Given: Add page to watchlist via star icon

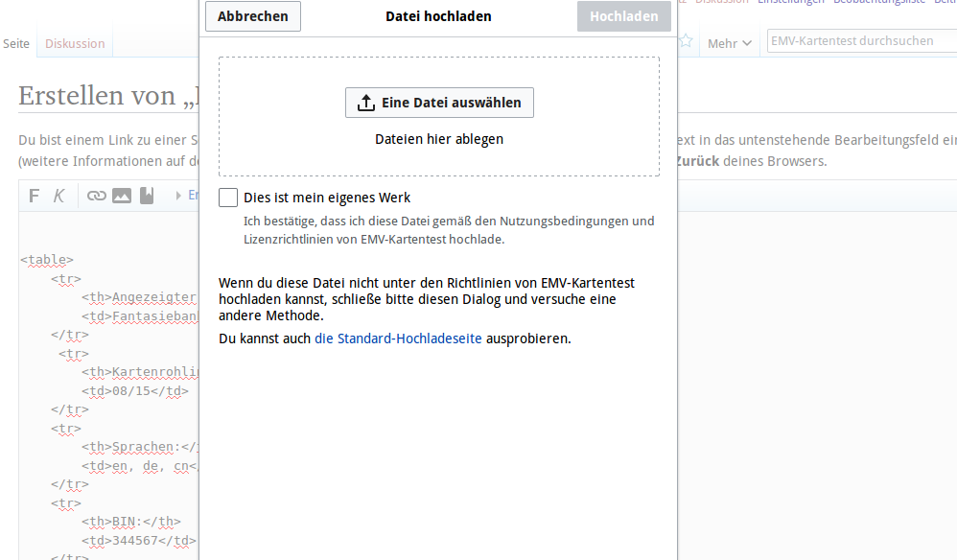Looking at the screenshot, I should click(686, 41).
